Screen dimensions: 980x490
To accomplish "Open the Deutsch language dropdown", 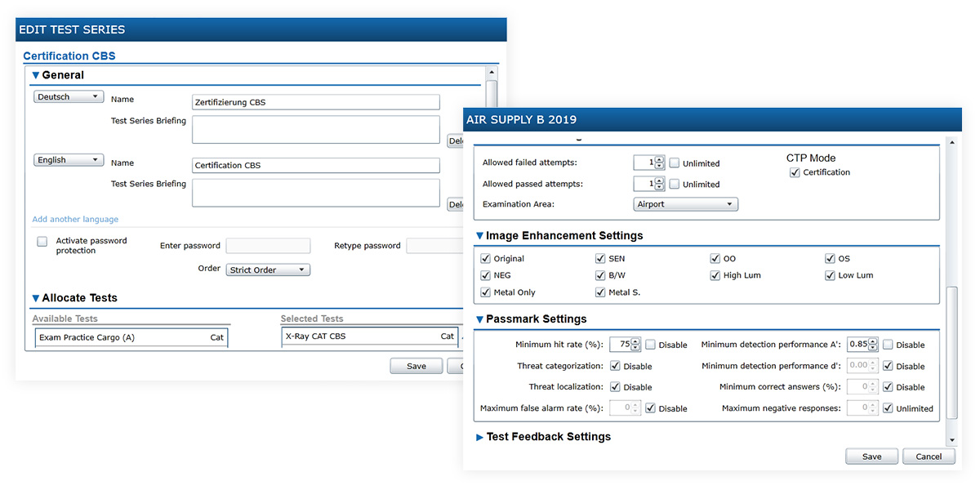I will 69,97.
